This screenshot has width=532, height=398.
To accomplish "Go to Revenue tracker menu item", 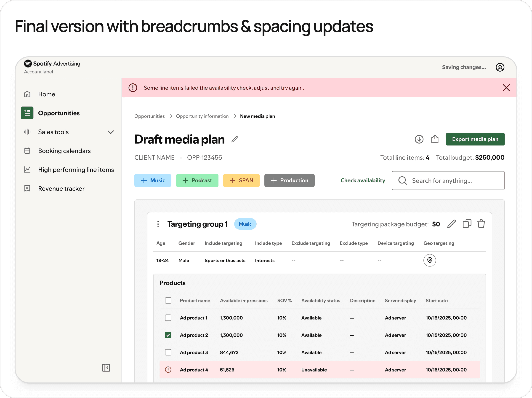I will pos(61,188).
